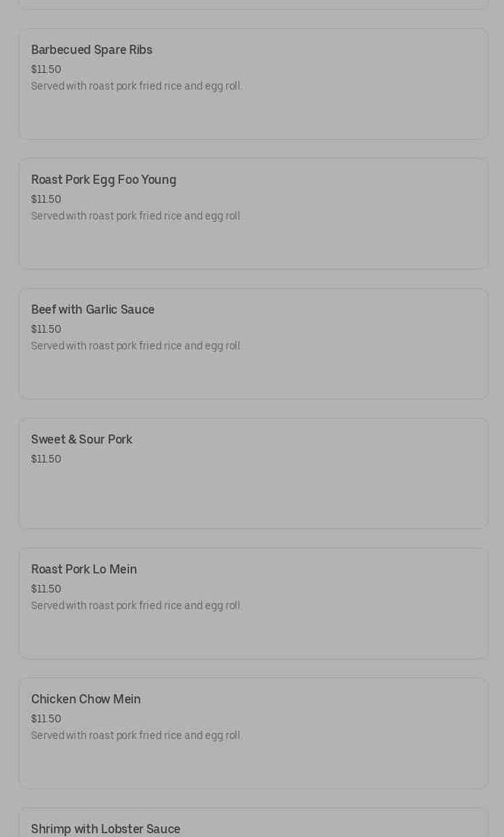Tap the Beef with Garlic Sauce price
This screenshot has height=837, width=504.
pyautogui.click(x=46, y=330)
